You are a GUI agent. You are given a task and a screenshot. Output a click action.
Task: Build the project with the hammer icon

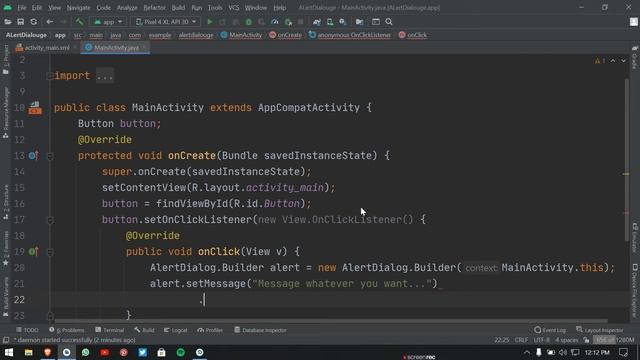(79, 22)
